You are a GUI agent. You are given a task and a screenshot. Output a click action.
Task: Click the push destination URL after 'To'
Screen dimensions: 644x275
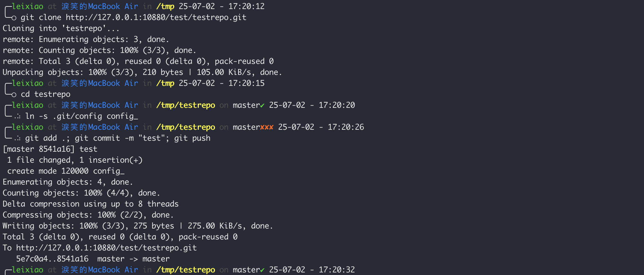106,248
